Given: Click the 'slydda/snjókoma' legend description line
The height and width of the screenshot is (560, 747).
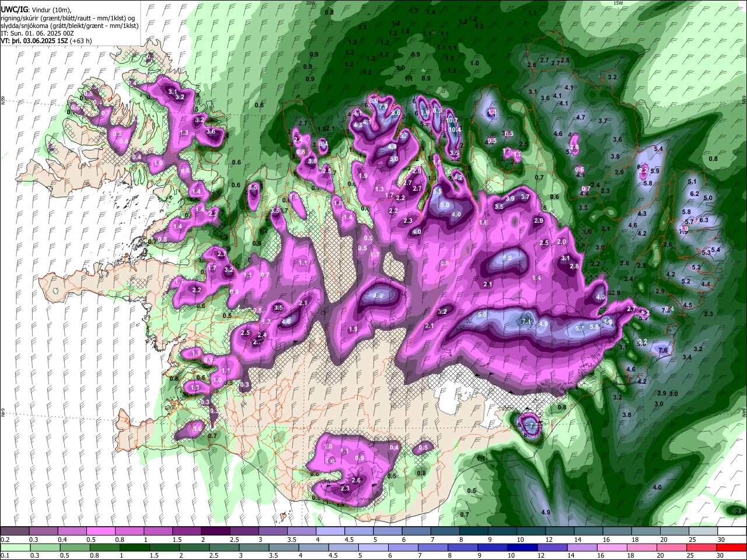Looking at the screenshot, I should coord(69,26).
